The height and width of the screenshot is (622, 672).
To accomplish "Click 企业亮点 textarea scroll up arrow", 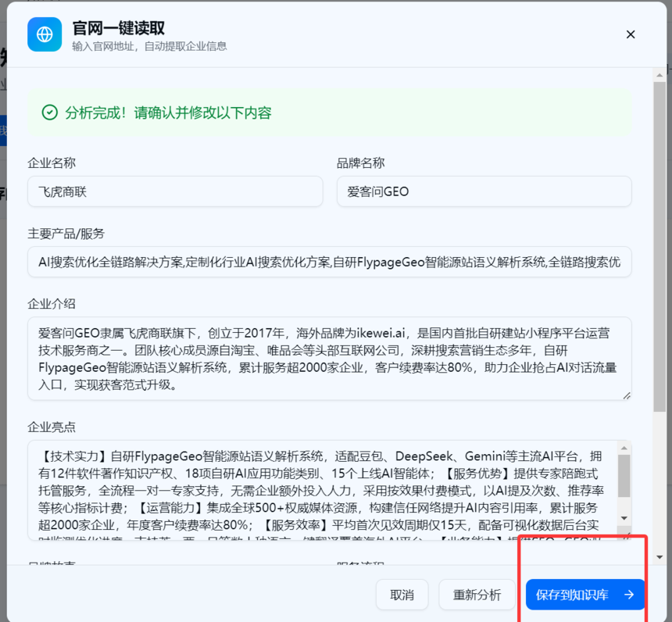I will (624, 448).
